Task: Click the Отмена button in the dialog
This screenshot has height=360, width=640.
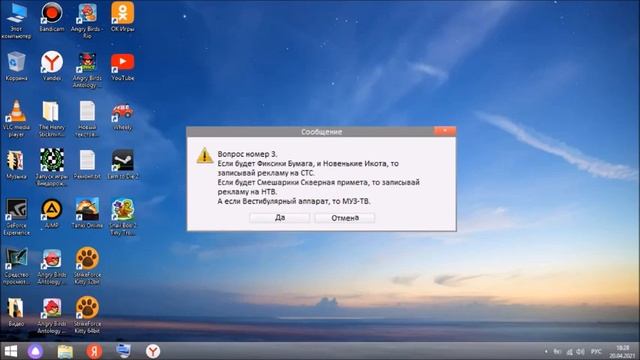Action: [345, 218]
